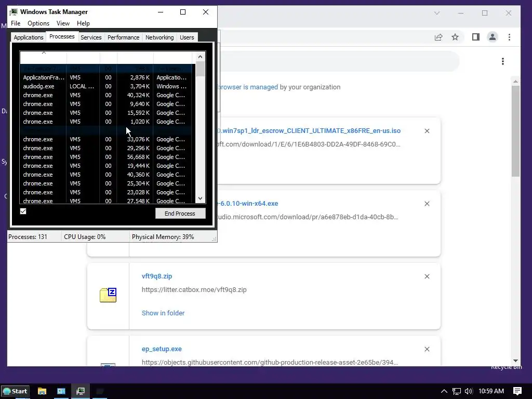Open the vft9q8.zip download link
532x399 pixels.
pyautogui.click(x=157, y=276)
